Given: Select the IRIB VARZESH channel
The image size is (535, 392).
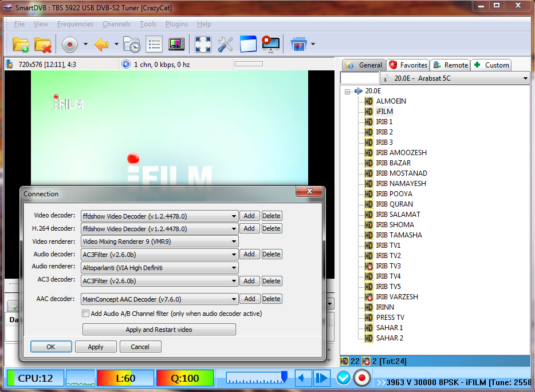Looking at the screenshot, I should 397,297.
